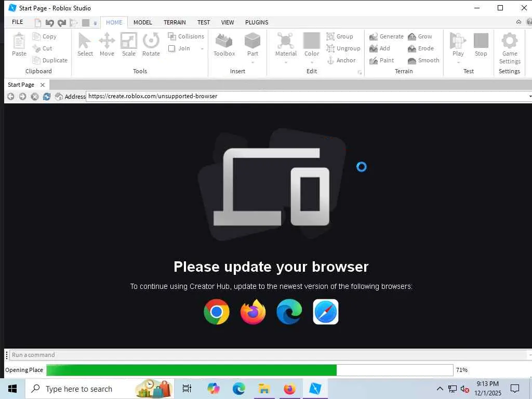Start the Play test
The width and height of the screenshot is (532, 399).
458,45
